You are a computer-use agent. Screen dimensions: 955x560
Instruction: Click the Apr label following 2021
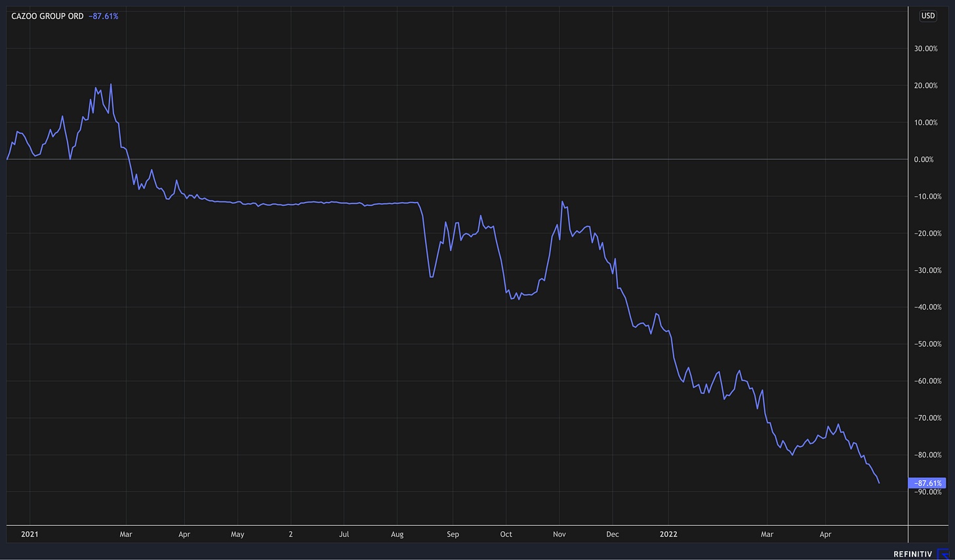184,534
